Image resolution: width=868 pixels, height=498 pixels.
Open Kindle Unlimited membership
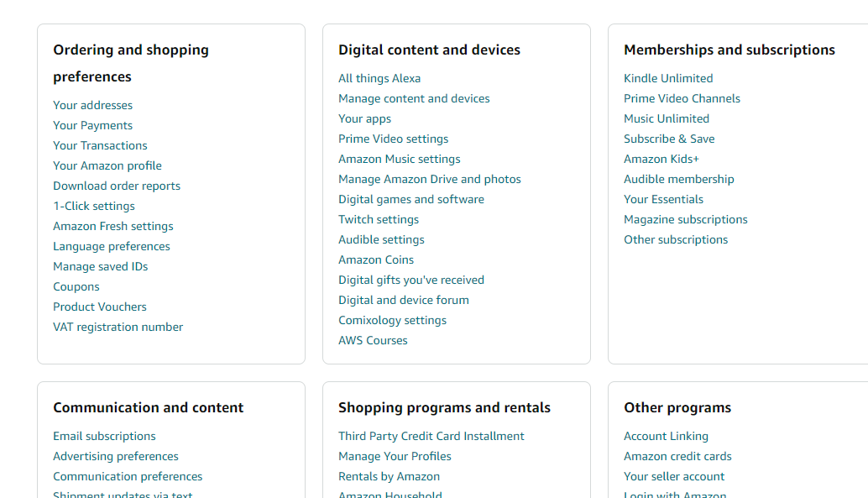pyautogui.click(x=668, y=79)
